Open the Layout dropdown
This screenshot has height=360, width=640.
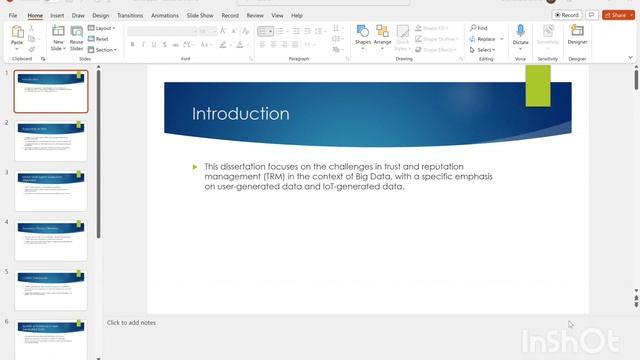(101, 28)
